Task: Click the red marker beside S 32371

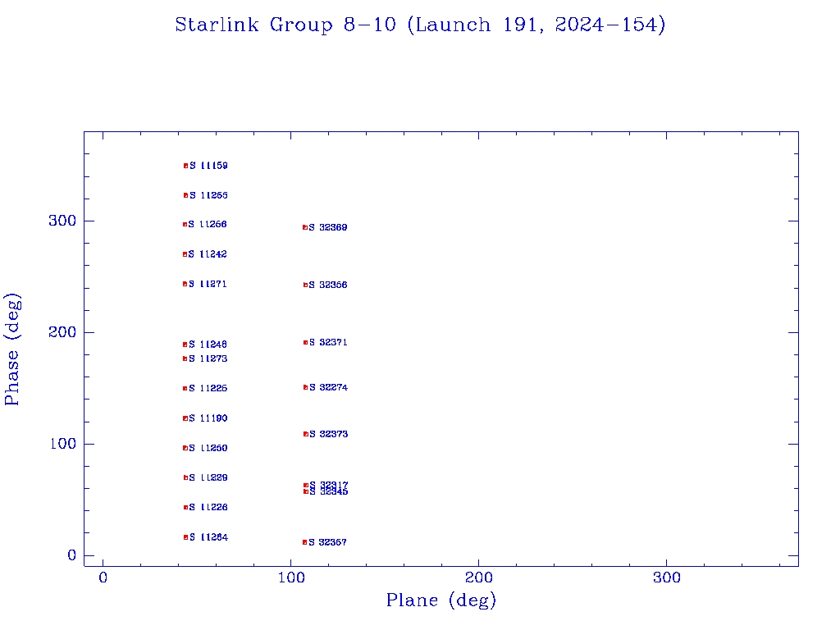Action: click(305, 342)
